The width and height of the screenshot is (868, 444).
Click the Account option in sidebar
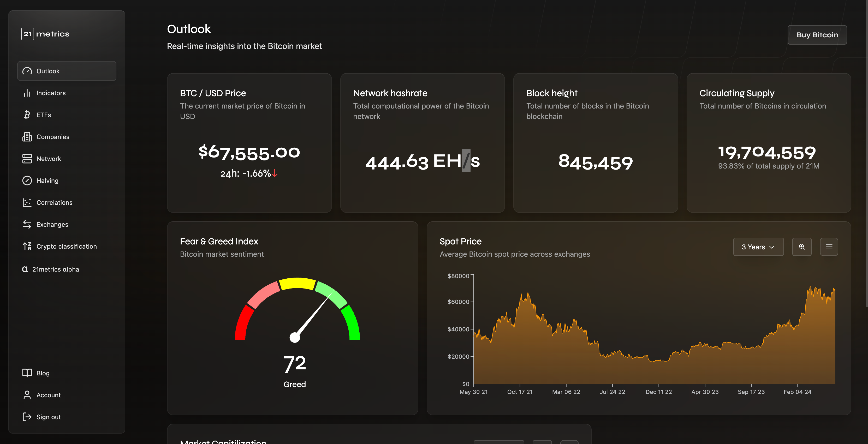[x=48, y=395]
